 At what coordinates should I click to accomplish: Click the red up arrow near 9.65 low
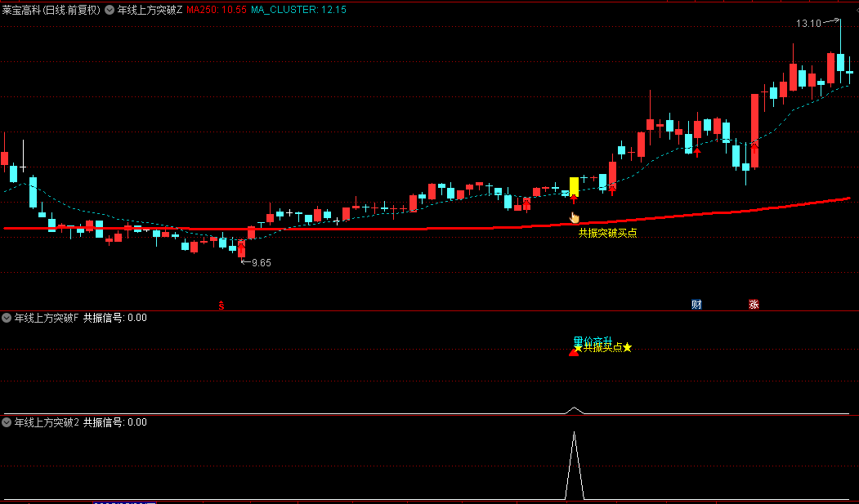[x=242, y=248]
